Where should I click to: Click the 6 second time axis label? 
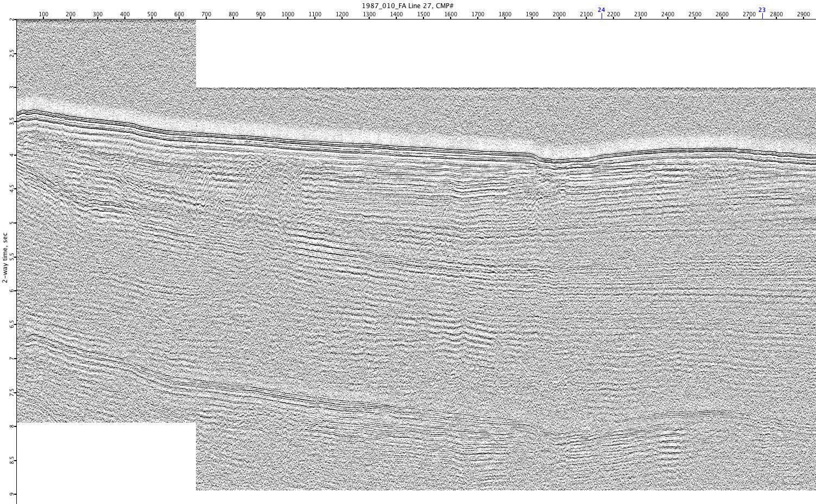click(x=11, y=291)
